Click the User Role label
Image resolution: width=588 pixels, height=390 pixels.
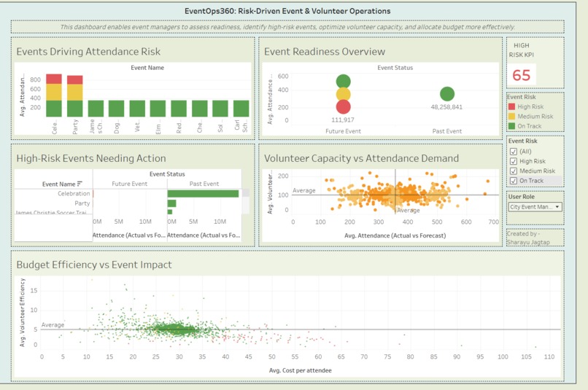(522, 197)
